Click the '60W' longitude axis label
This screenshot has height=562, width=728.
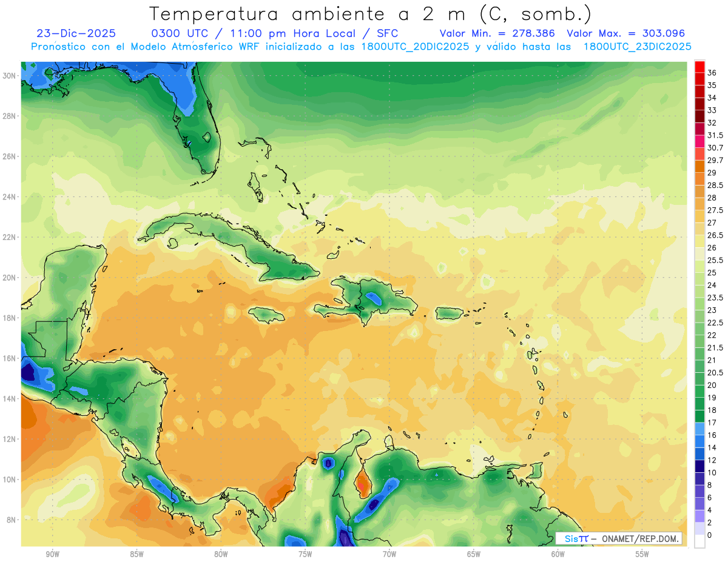click(x=558, y=554)
